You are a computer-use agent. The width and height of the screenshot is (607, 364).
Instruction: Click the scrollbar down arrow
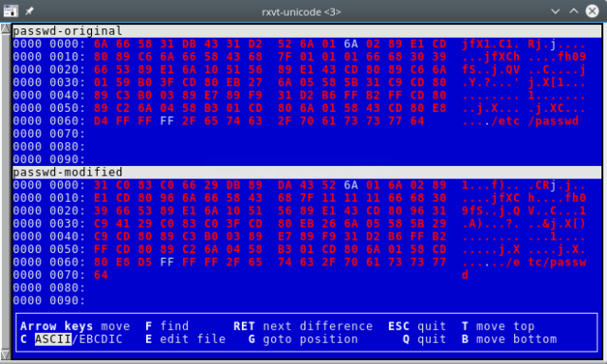click(6, 354)
